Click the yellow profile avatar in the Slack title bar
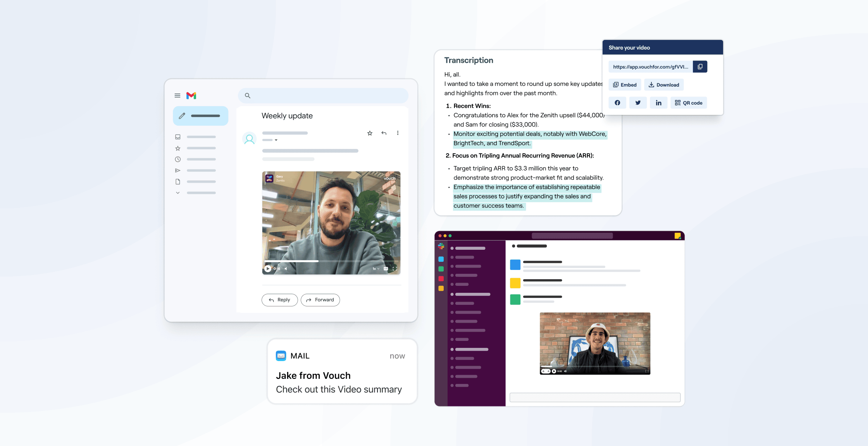868x446 pixels. tap(678, 236)
